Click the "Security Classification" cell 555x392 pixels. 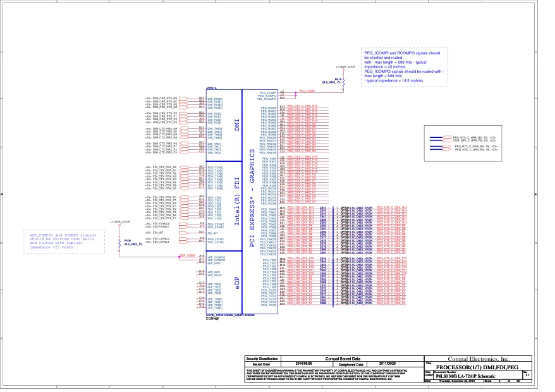coord(262,358)
